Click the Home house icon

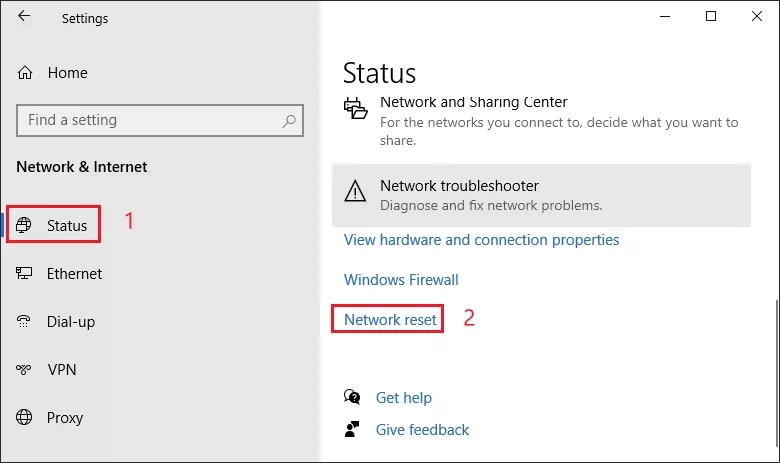pos(25,73)
